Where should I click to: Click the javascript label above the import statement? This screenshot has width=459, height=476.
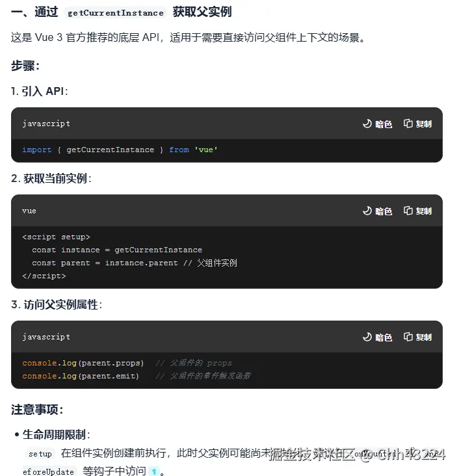[46, 124]
